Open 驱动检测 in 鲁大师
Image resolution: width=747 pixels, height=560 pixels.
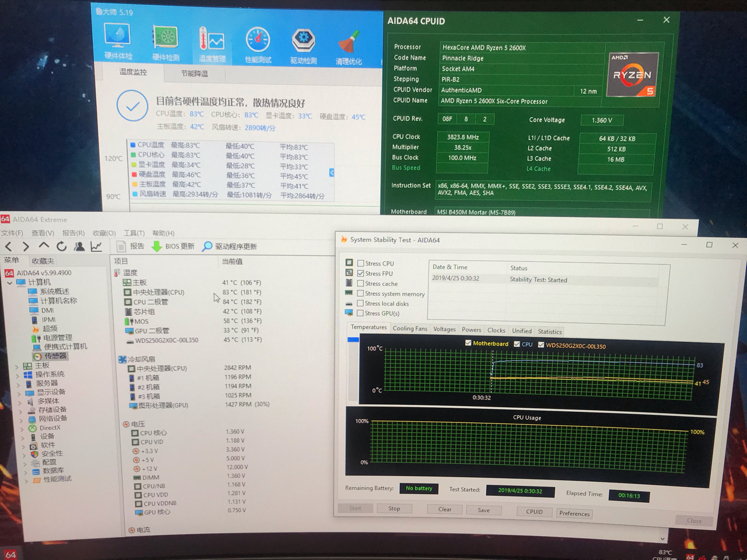[x=303, y=40]
